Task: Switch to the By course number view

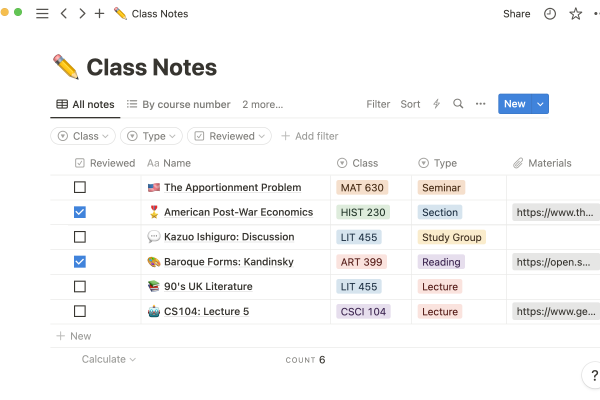Action: (178, 104)
